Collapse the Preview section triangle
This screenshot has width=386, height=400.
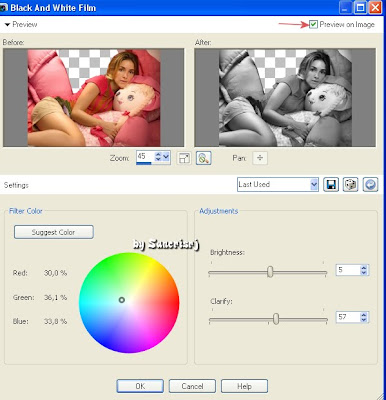click(7, 25)
